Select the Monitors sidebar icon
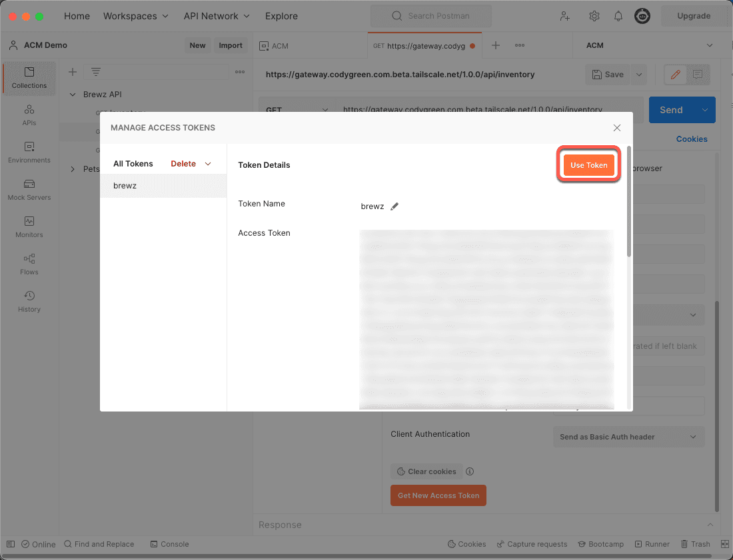 29,226
